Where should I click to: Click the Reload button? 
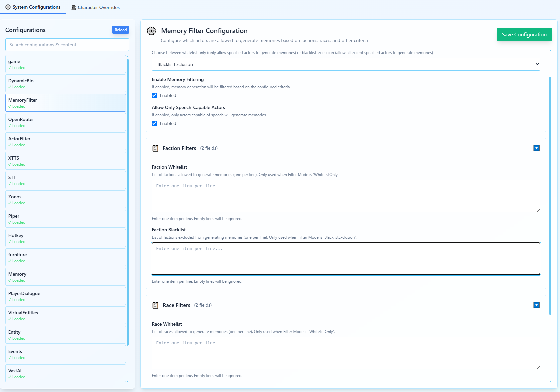coord(120,30)
